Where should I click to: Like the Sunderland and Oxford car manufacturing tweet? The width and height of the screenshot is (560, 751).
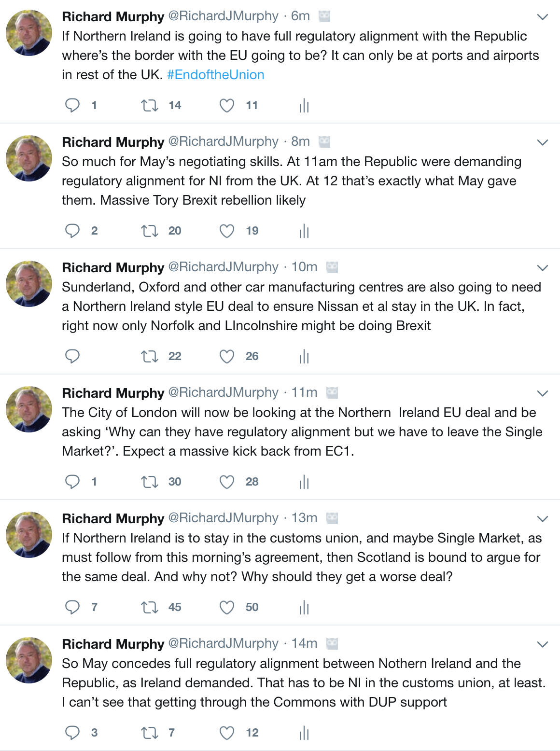point(227,356)
